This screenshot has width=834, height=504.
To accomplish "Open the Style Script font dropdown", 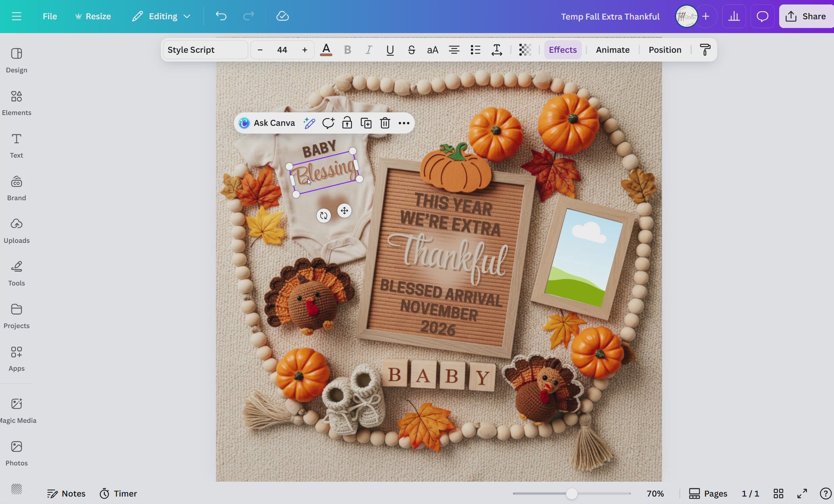I will [x=204, y=50].
